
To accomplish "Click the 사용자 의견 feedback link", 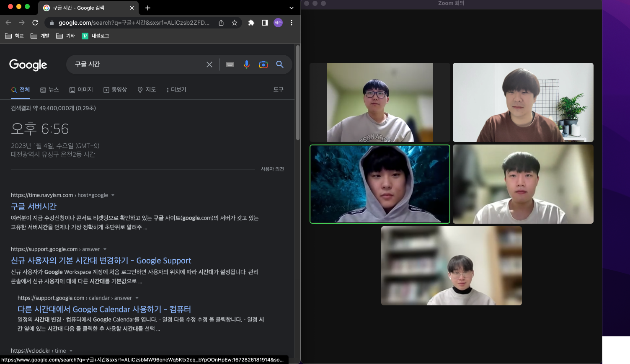I will pos(272,169).
